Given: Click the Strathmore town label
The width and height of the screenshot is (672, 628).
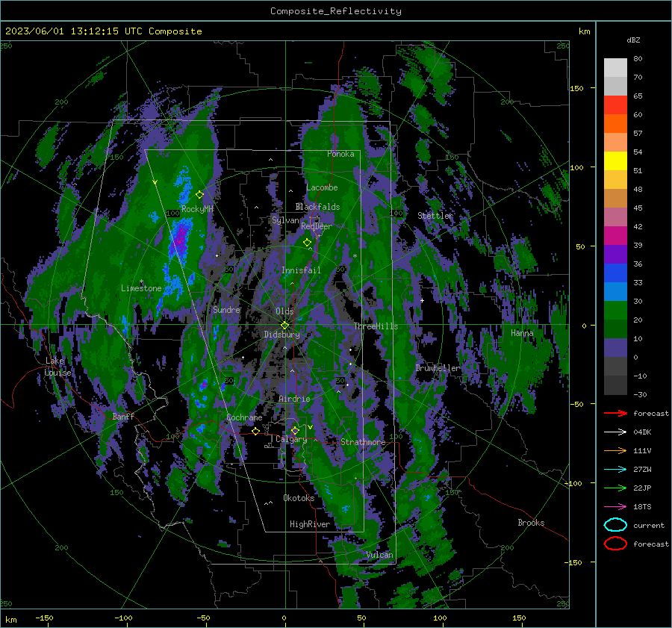Looking at the screenshot, I should 363,442.
